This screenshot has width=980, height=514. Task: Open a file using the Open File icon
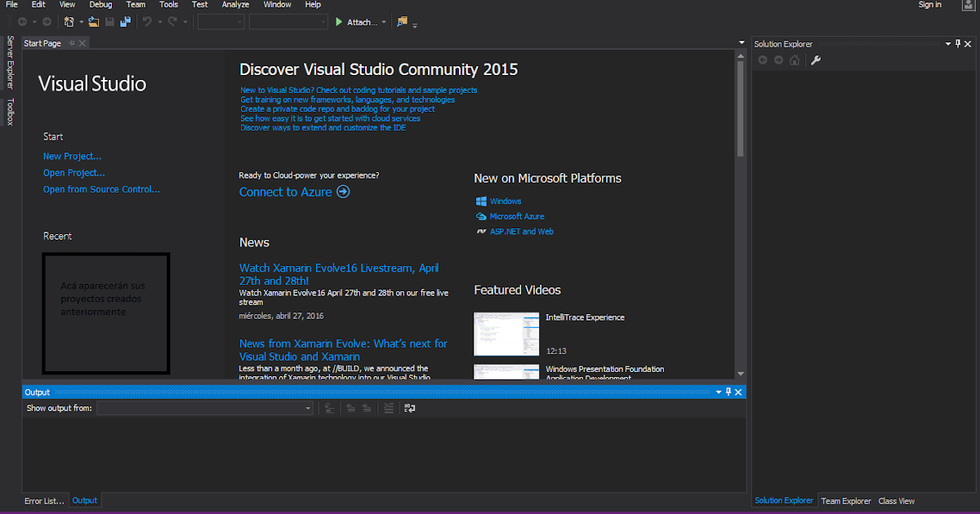click(x=93, y=21)
